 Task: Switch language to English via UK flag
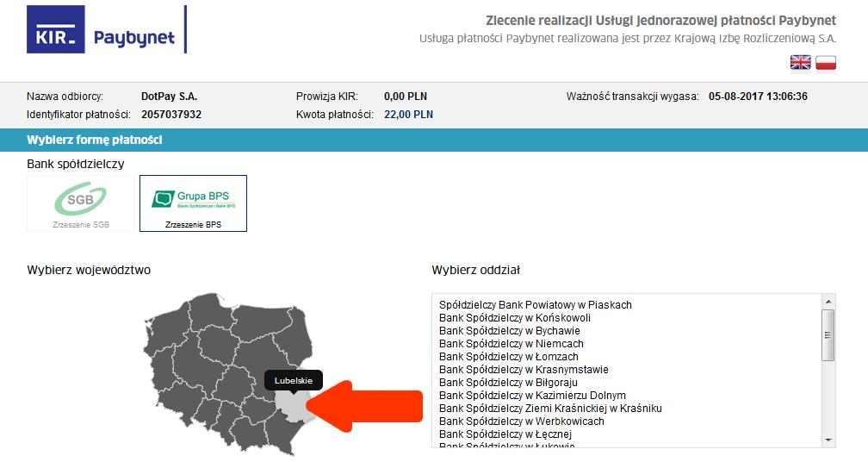800,63
